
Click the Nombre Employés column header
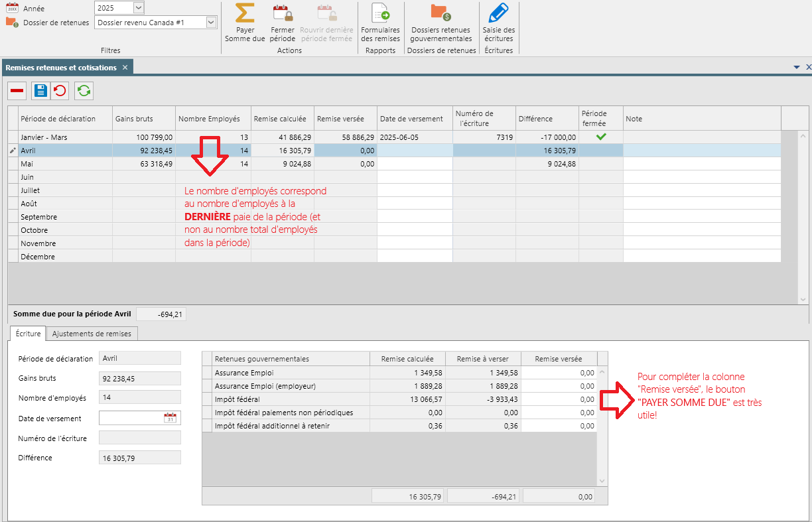213,119
